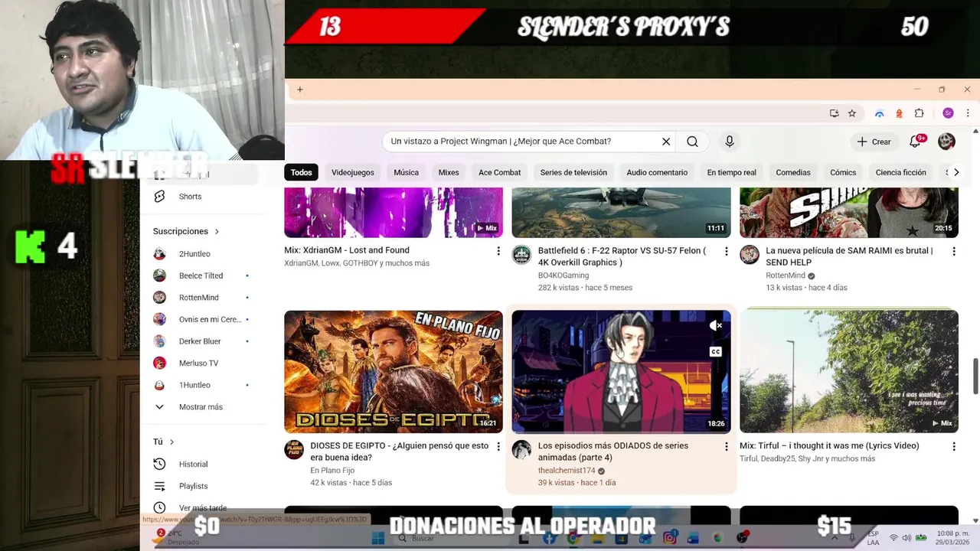
Task: Open YouTube notifications bell
Action: tap(915, 142)
